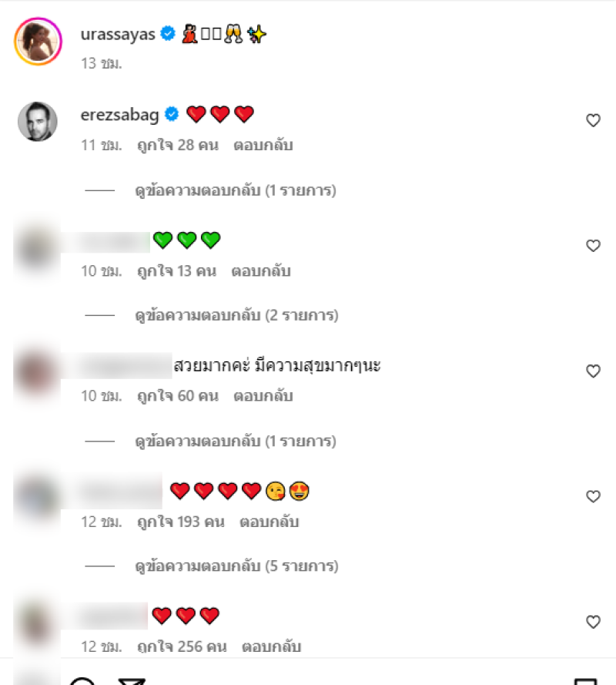Open urassayas profile picture story
Screen dimensions: 616x685
(x=38, y=42)
